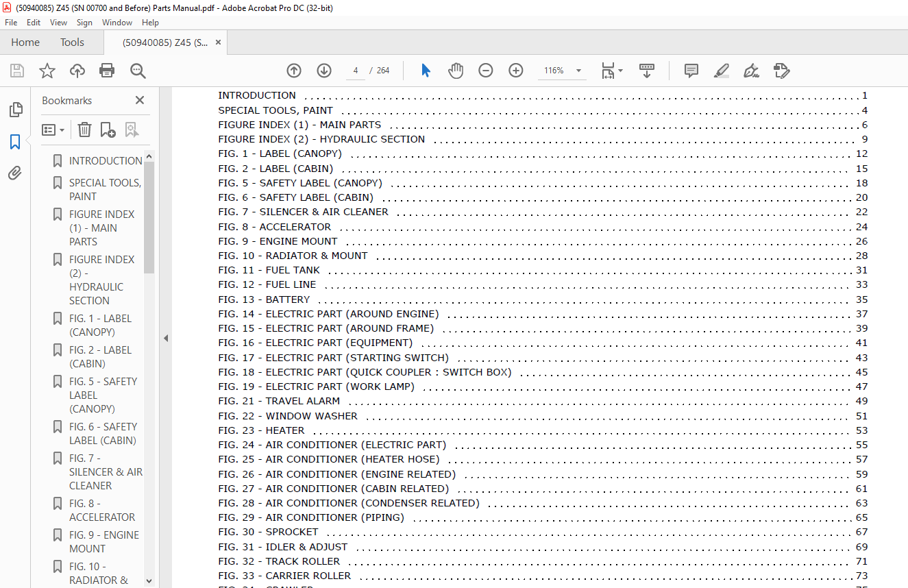Viewport: 908px width, 588px height.
Task: Star this file as favorite
Action: point(47,71)
